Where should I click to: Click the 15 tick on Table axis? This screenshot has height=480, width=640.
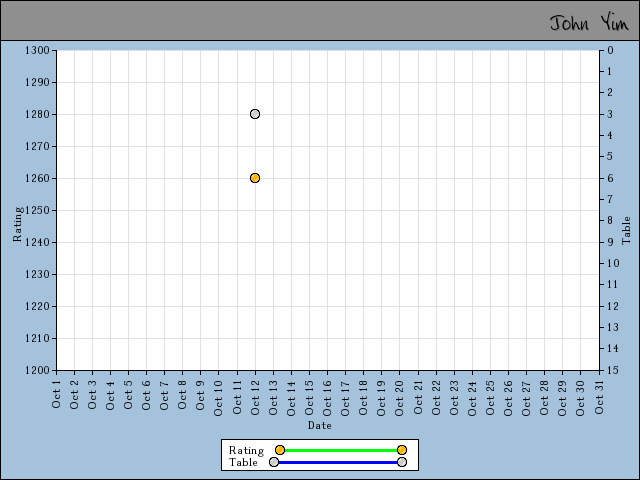(609, 370)
